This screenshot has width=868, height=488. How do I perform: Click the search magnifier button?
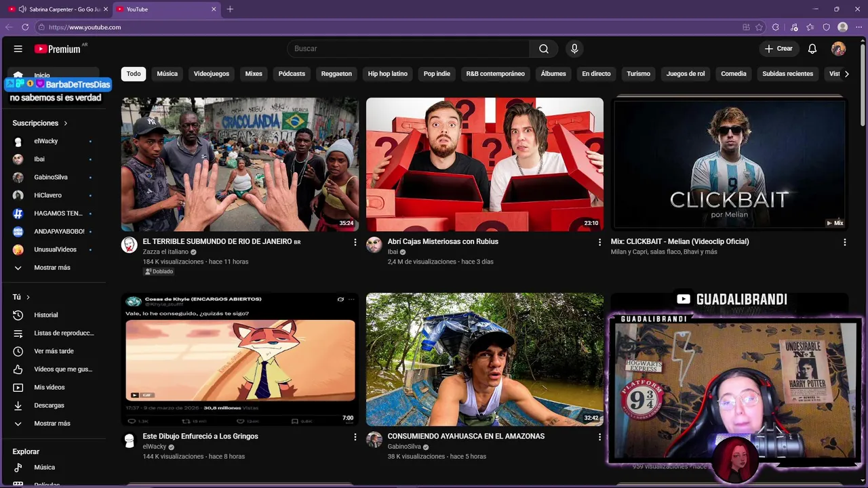pyautogui.click(x=544, y=49)
